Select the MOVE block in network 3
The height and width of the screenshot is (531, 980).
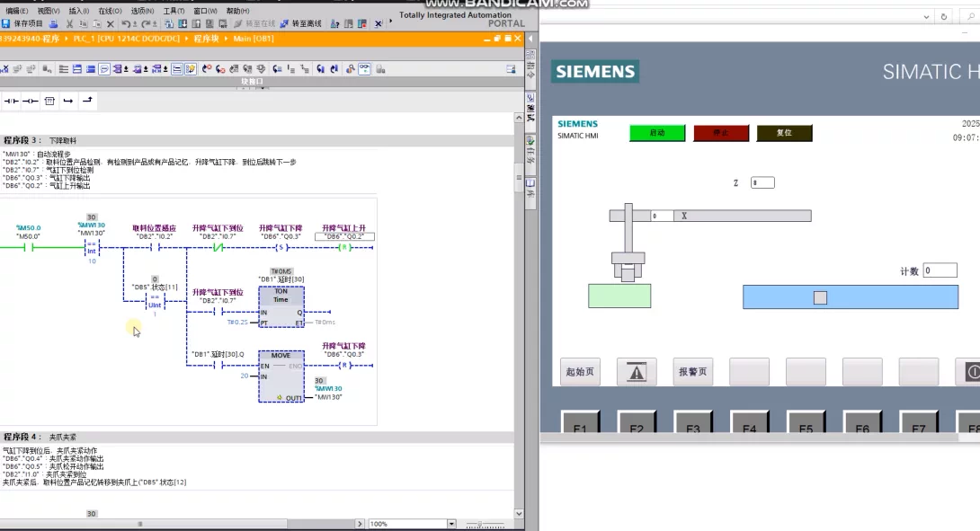(x=281, y=376)
